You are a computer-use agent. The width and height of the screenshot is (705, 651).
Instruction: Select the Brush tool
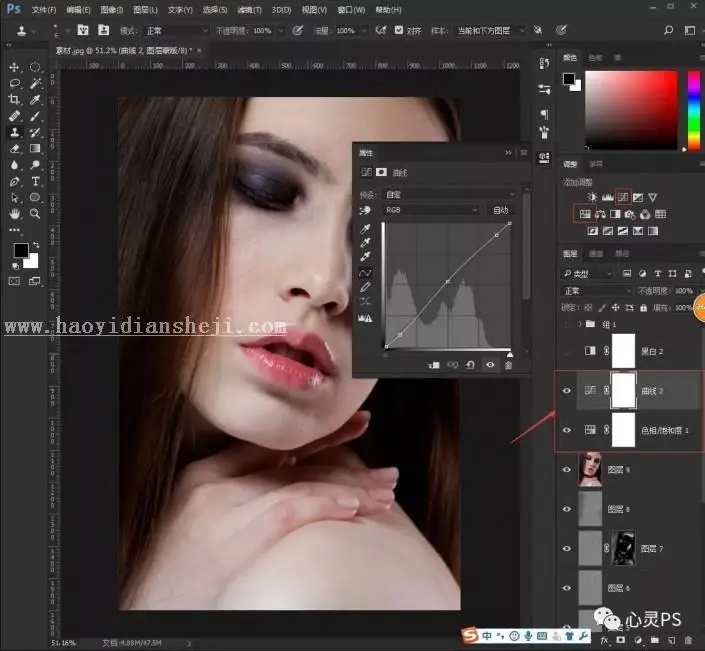click(35, 116)
